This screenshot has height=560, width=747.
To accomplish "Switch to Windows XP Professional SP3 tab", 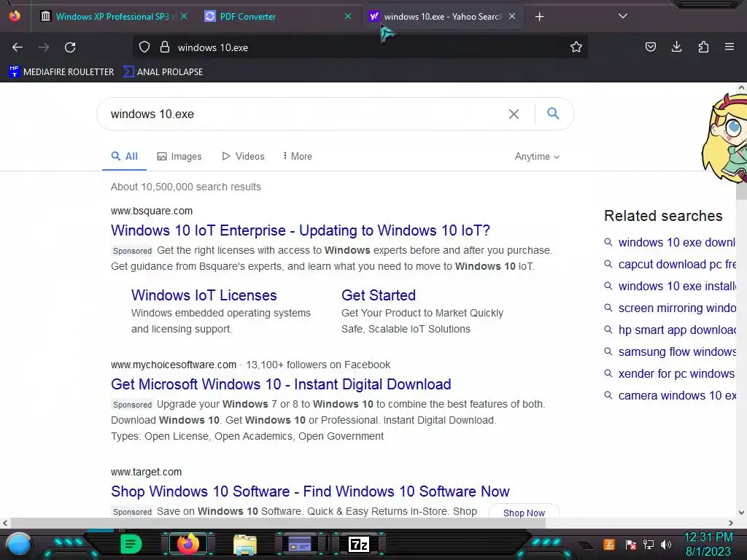I will (113, 16).
